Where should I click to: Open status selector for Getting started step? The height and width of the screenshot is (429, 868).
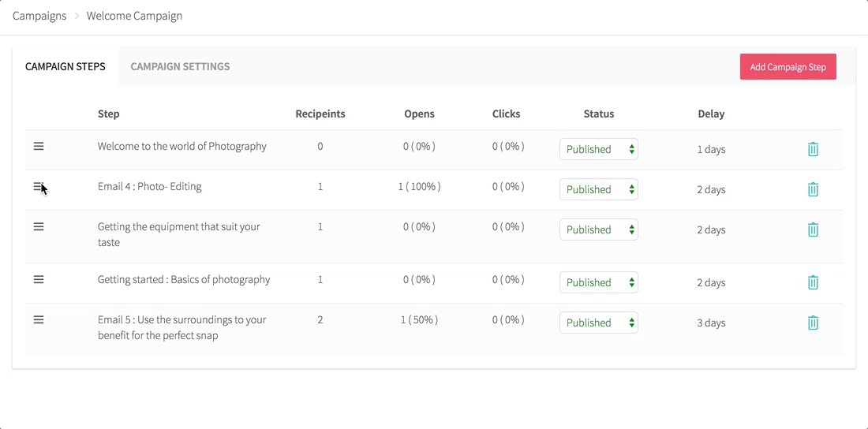pos(598,282)
